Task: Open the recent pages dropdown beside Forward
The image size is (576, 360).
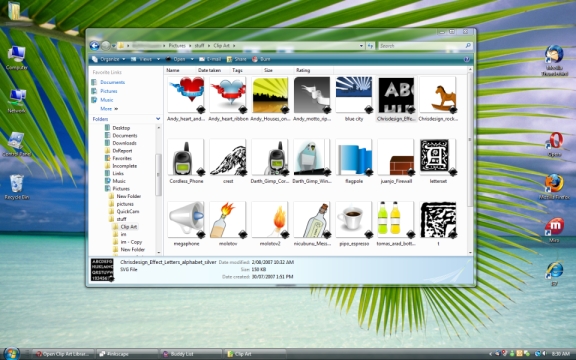Action: 114,46
